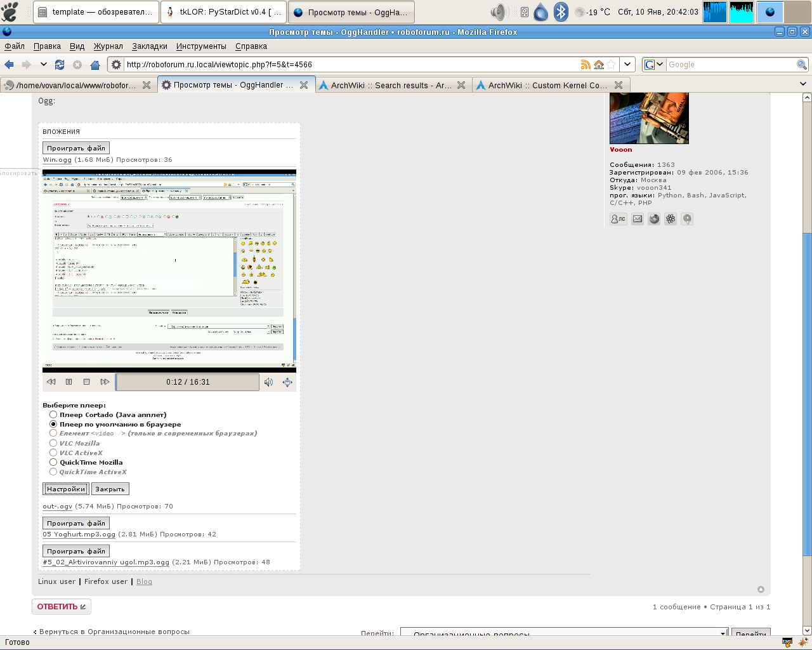The image size is (812, 650).
Task: Open the Инструменты menu
Action: pos(201,46)
